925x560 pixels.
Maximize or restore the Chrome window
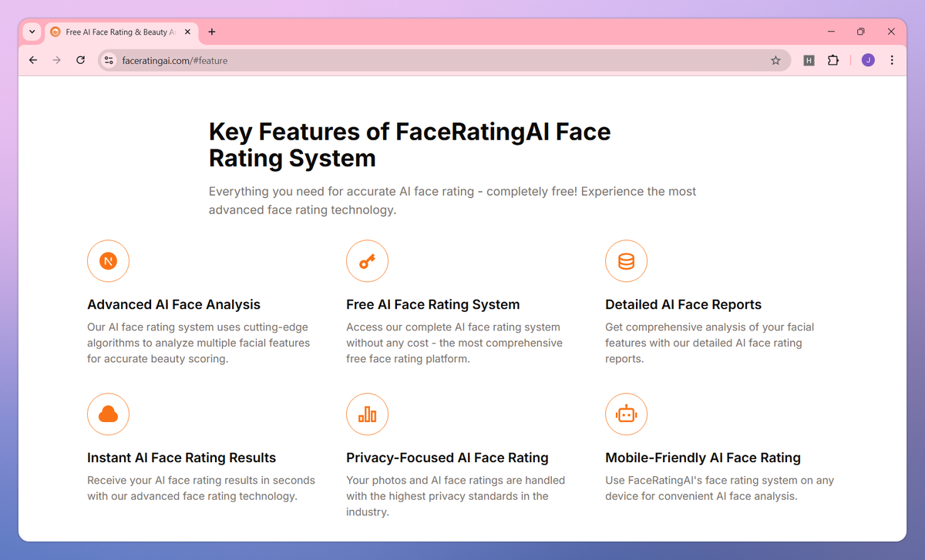[861, 32]
